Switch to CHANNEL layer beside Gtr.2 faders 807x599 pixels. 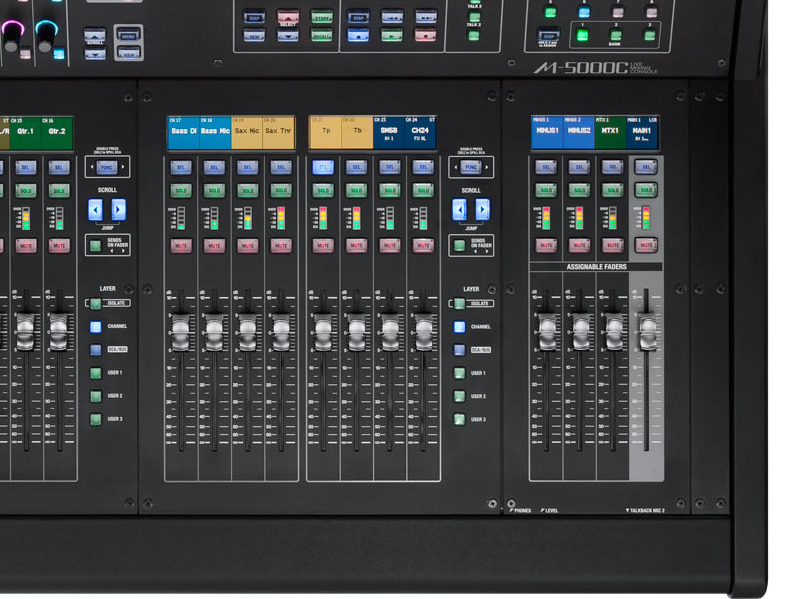96,326
